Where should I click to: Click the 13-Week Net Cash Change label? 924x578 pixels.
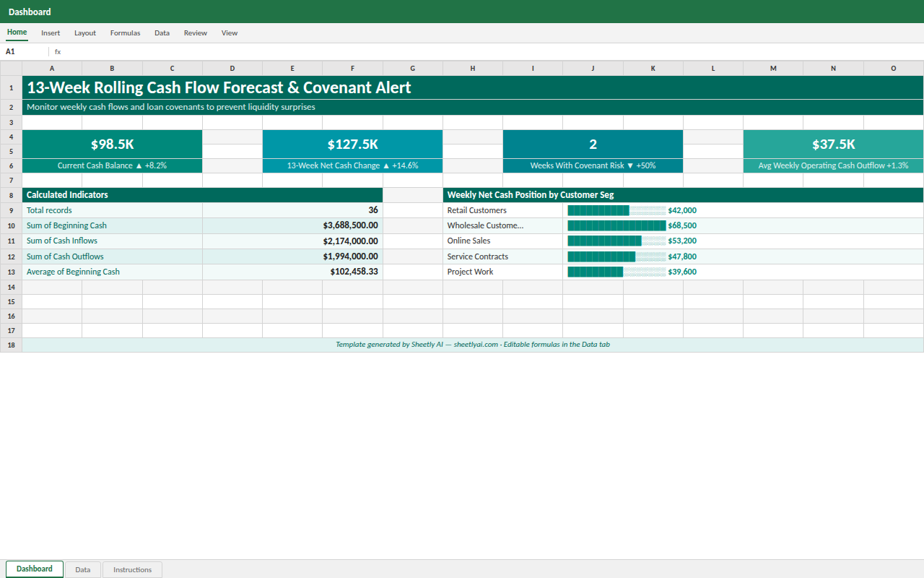(353, 166)
